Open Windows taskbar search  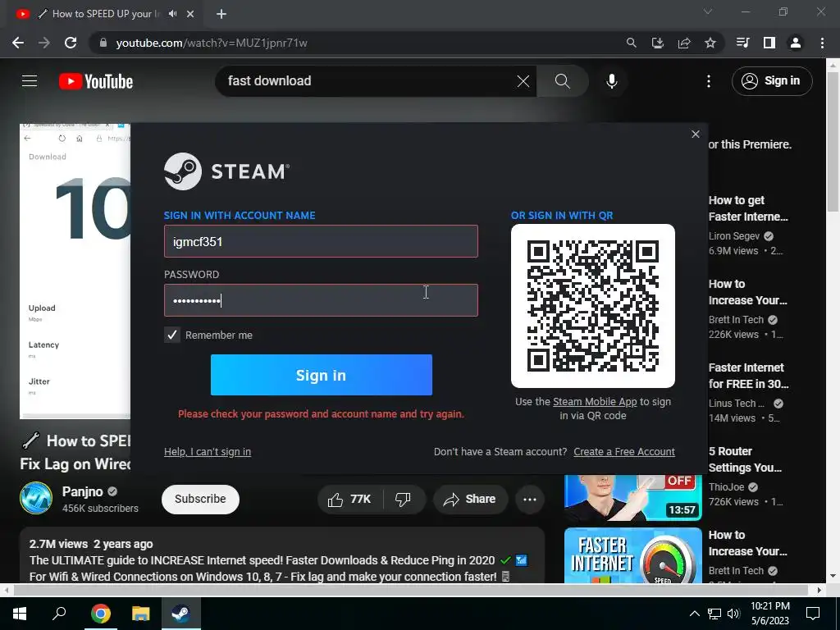click(59, 614)
